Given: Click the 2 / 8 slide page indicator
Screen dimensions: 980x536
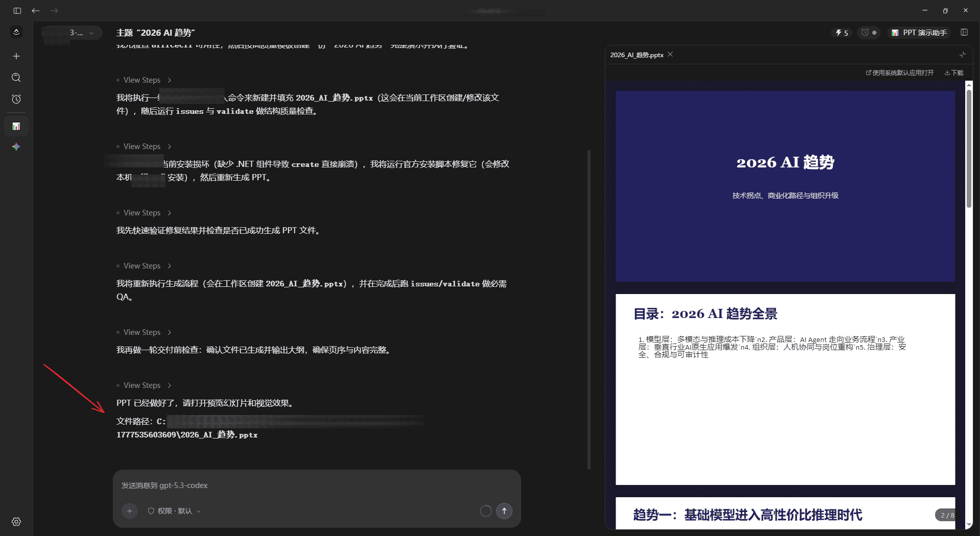Looking at the screenshot, I should (947, 515).
